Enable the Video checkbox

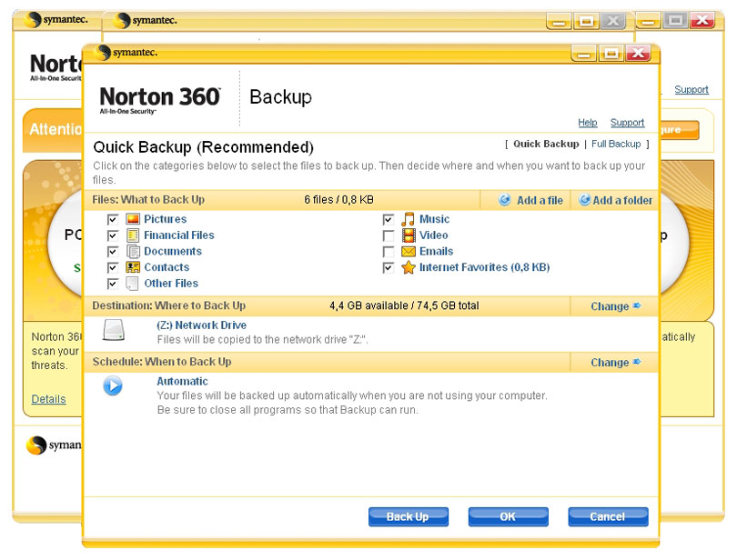pos(389,235)
